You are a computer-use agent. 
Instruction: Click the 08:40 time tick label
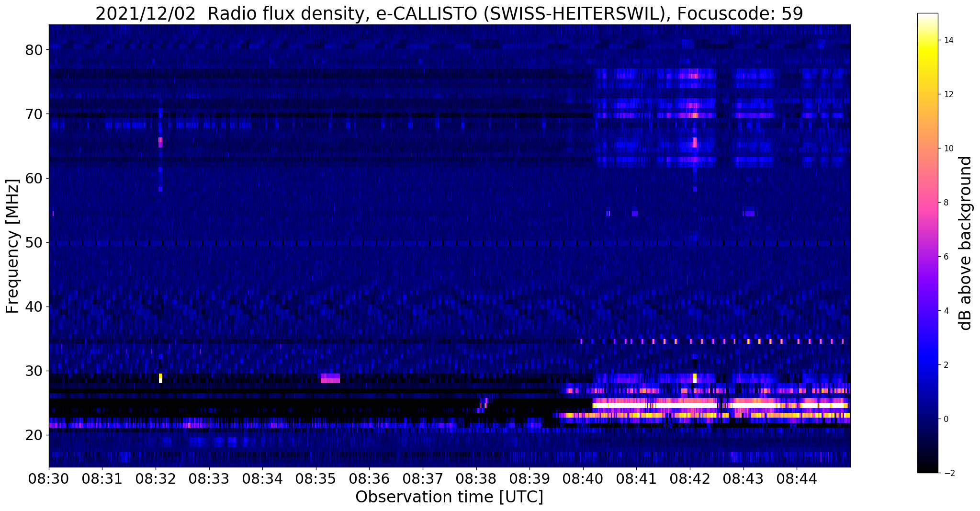(x=583, y=478)
